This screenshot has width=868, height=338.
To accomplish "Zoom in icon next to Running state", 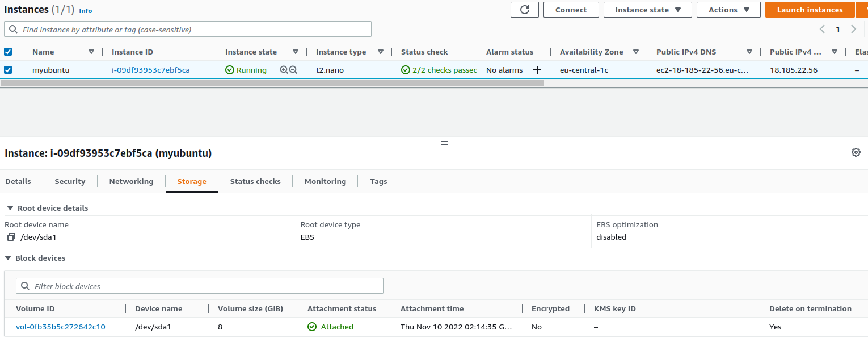I will click(x=284, y=70).
